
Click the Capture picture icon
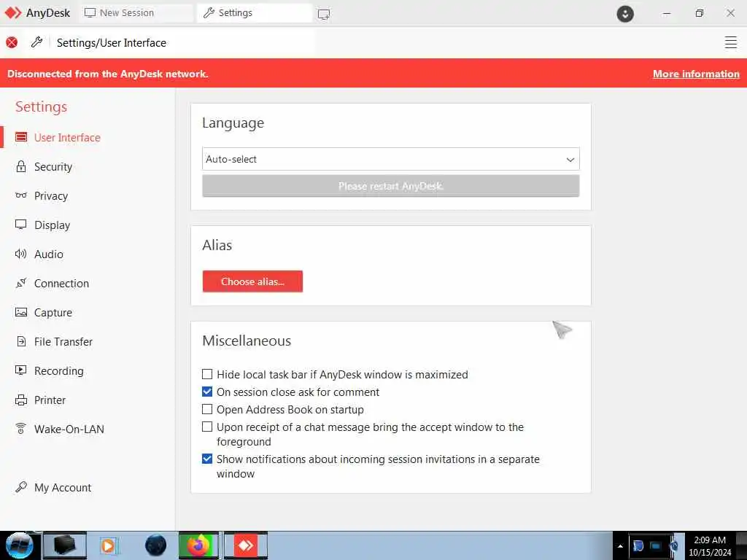pos(21,312)
